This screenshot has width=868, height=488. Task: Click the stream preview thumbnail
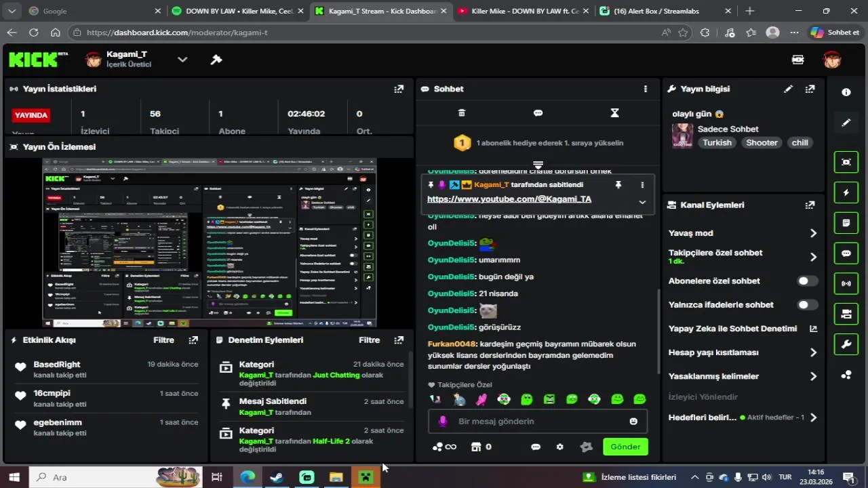pyautogui.click(x=210, y=243)
